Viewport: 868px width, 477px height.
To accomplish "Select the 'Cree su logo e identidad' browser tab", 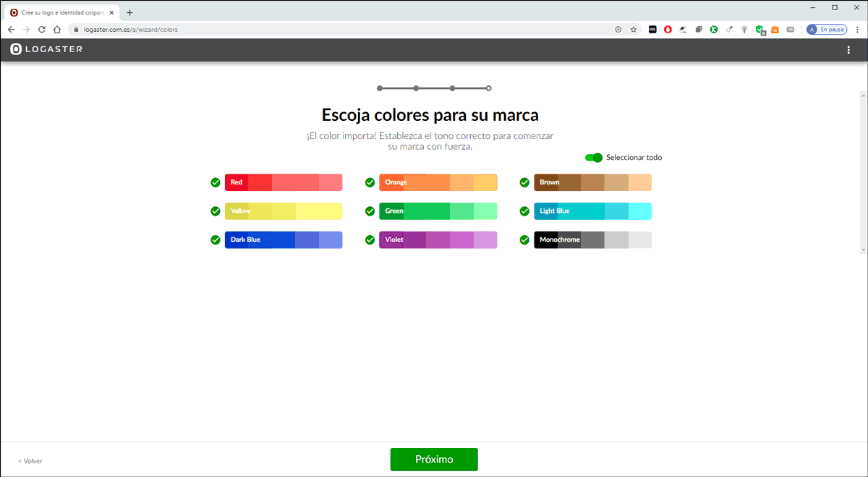I will 62,12.
